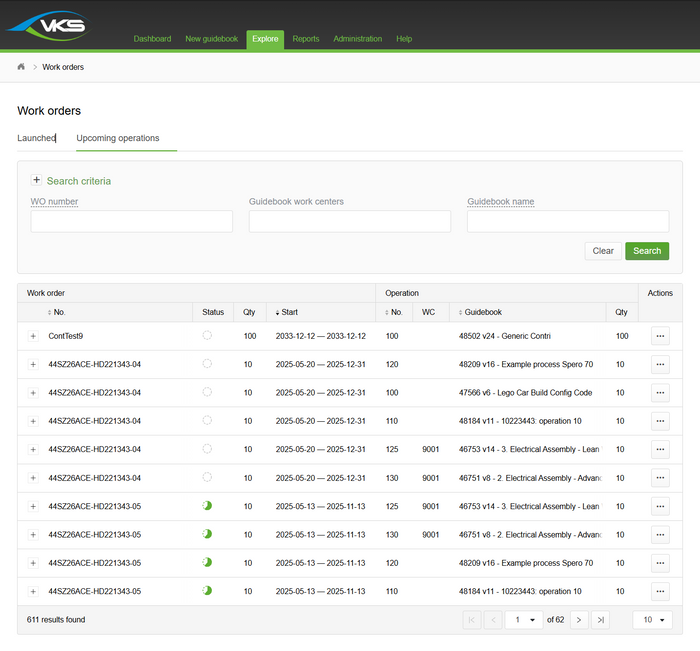Click status icon of first HD221343-05 row

pos(207,506)
